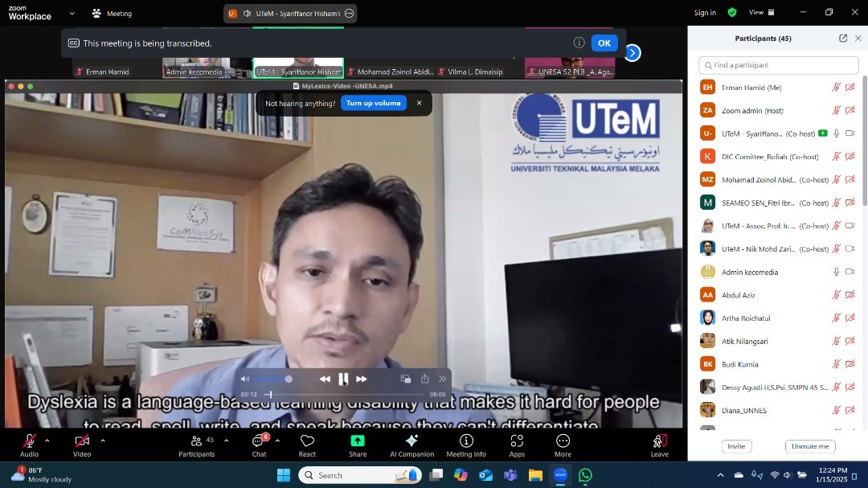Click the green Share screen icon
The image size is (868, 488).
(x=358, y=441)
